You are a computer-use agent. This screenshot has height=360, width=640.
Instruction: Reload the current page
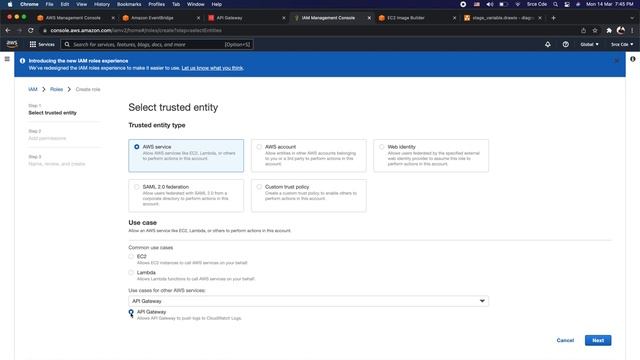point(31,30)
